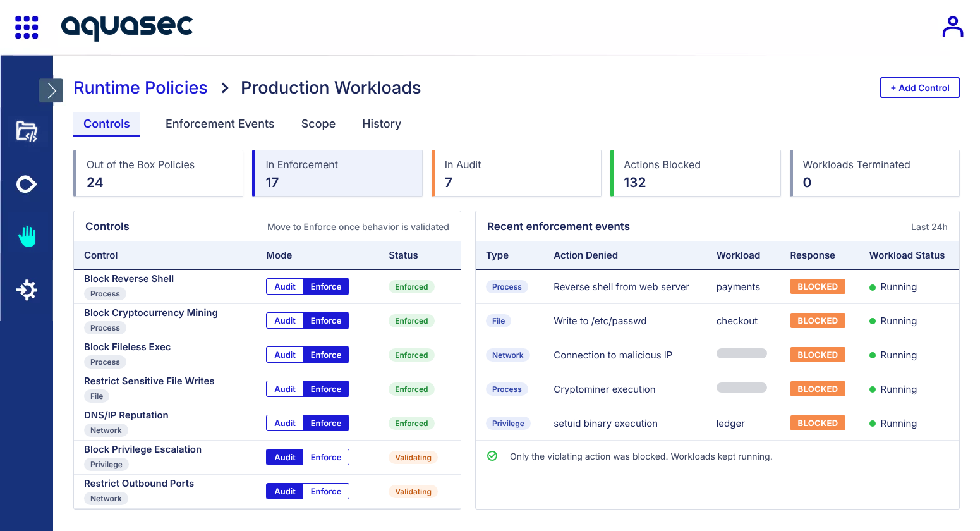
Task: Select 'Write to /etc/passwd' event text
Action: point(600,321)
